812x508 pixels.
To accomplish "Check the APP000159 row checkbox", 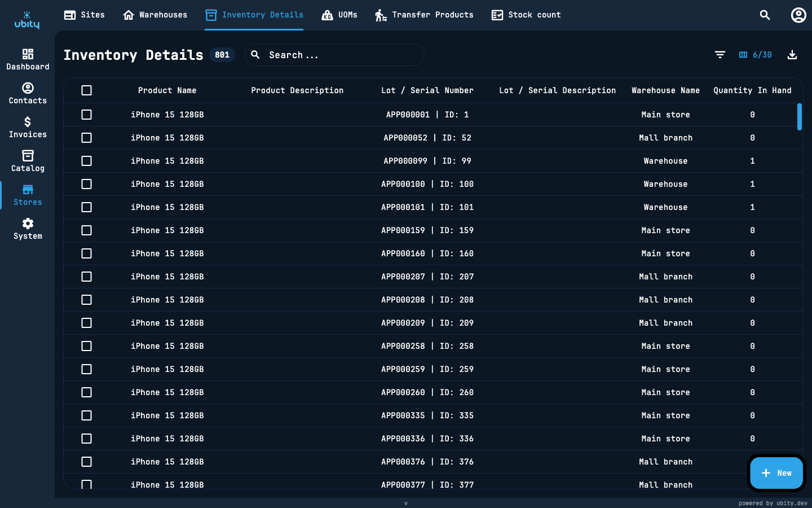I will click(86, 230).
